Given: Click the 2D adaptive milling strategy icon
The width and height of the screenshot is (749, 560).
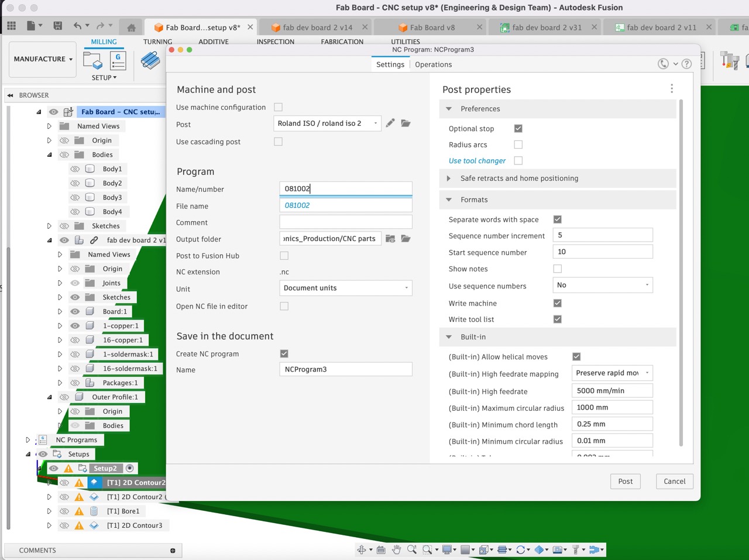Looking at the screenshot, I should [x=150, y=60].
